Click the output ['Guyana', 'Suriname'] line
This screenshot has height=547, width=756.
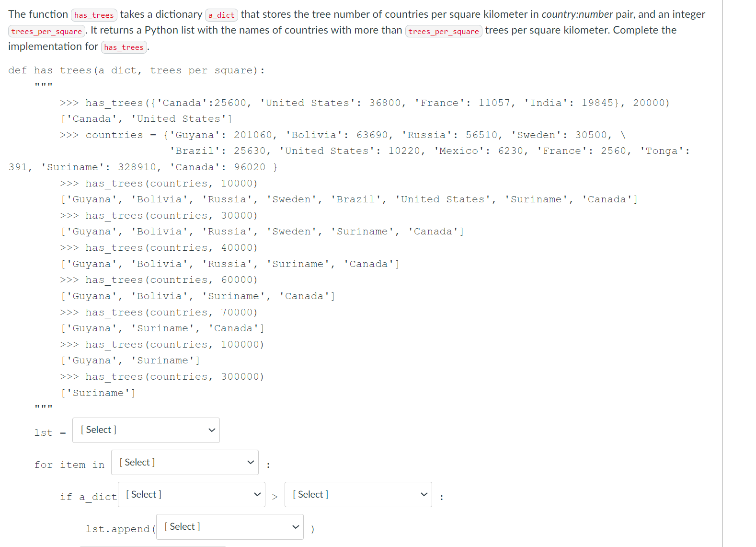[130, 361]
